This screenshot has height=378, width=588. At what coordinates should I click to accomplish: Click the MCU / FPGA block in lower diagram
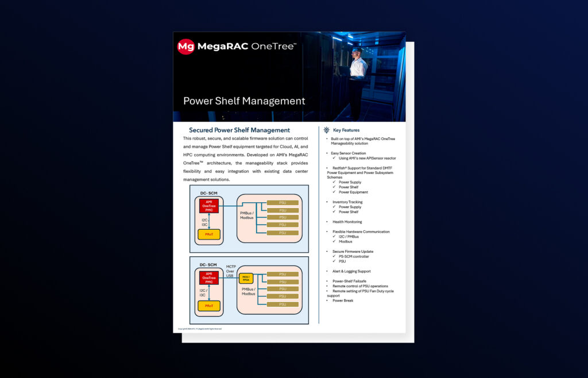(x=246, y=278)
